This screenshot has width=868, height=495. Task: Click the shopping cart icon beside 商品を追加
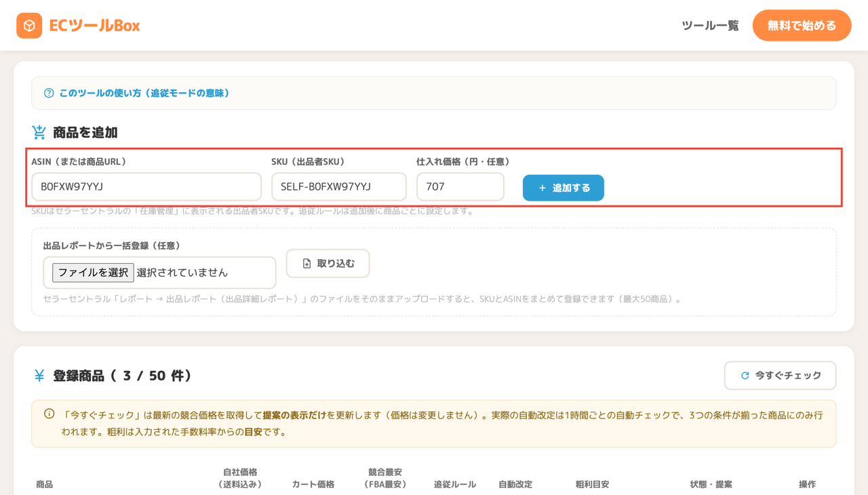39,132
